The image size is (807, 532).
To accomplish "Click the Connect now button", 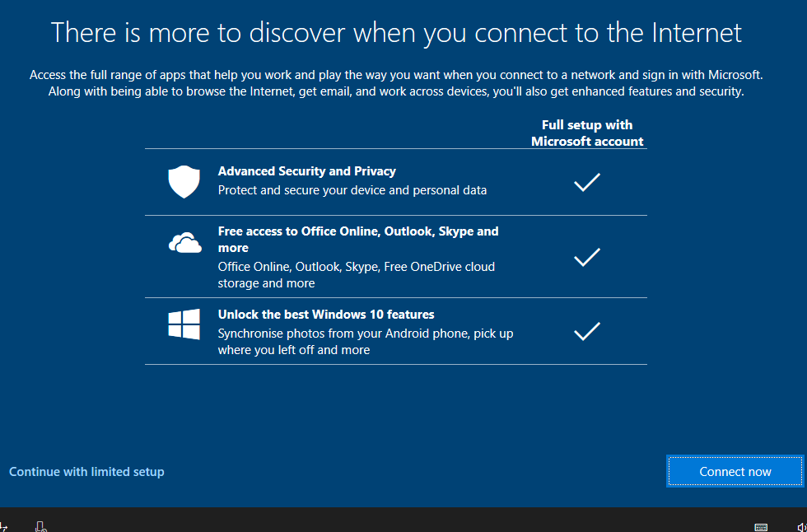I will point(735,471).
